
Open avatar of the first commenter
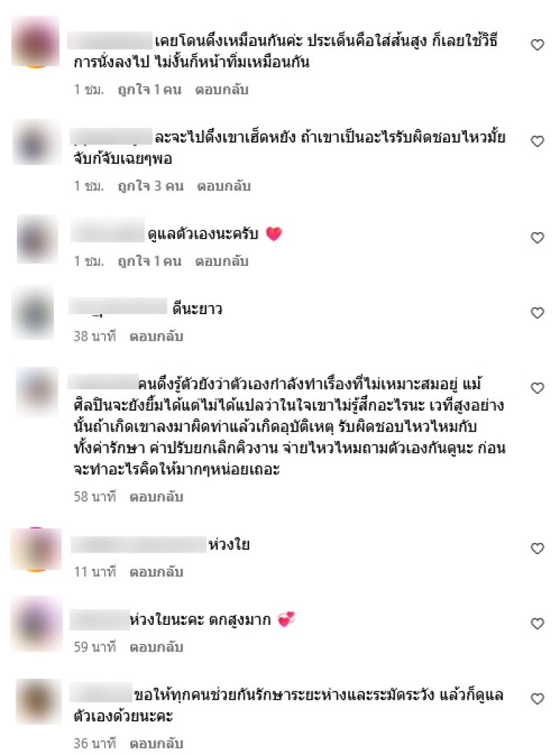pyautogui.click(x=35, y=42)
